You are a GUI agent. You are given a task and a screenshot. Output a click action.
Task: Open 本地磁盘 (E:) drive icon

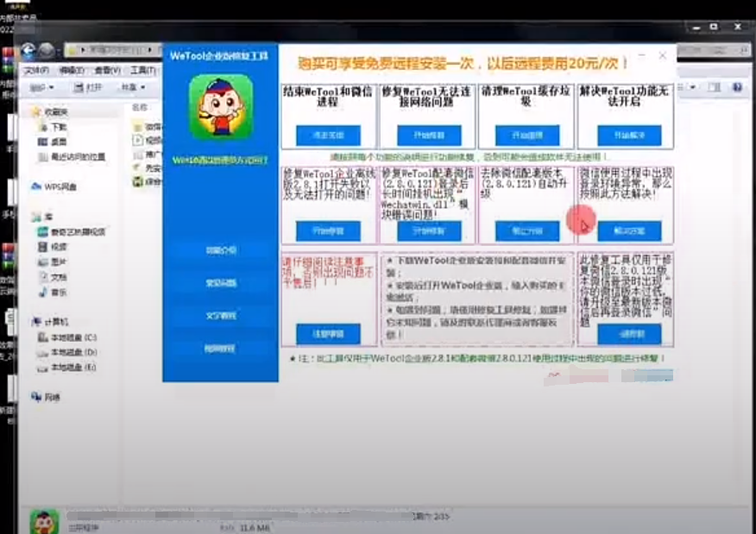(x=43, y=368)
